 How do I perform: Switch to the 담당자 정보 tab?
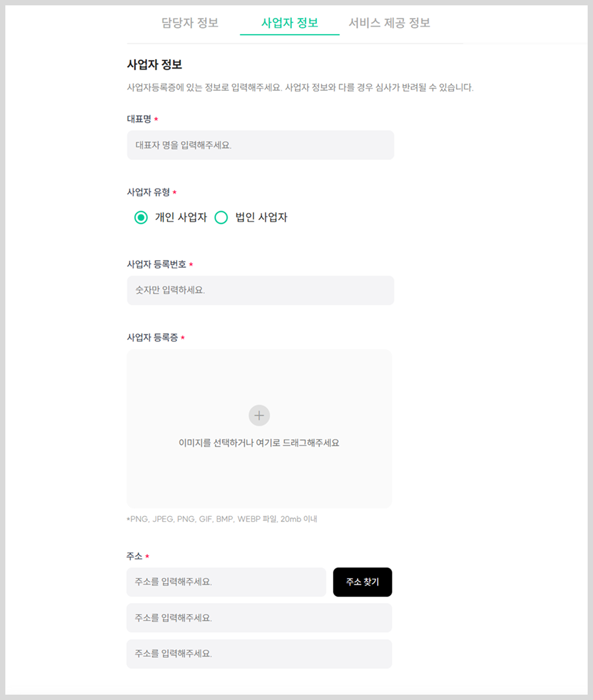coord(190,23)
